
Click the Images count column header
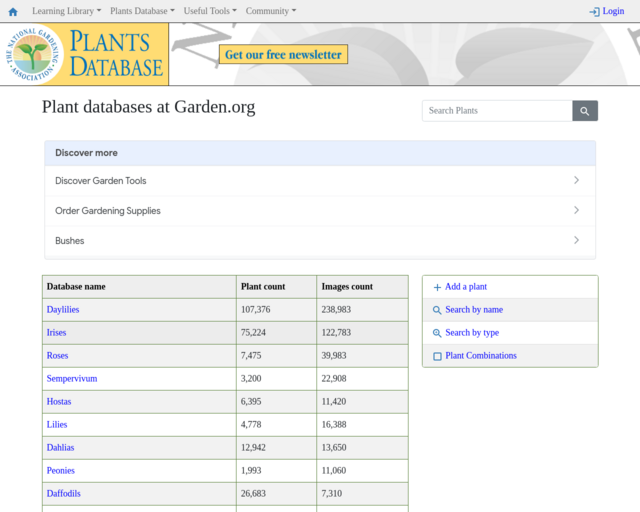pyautogui.click(x=347, y=287)
